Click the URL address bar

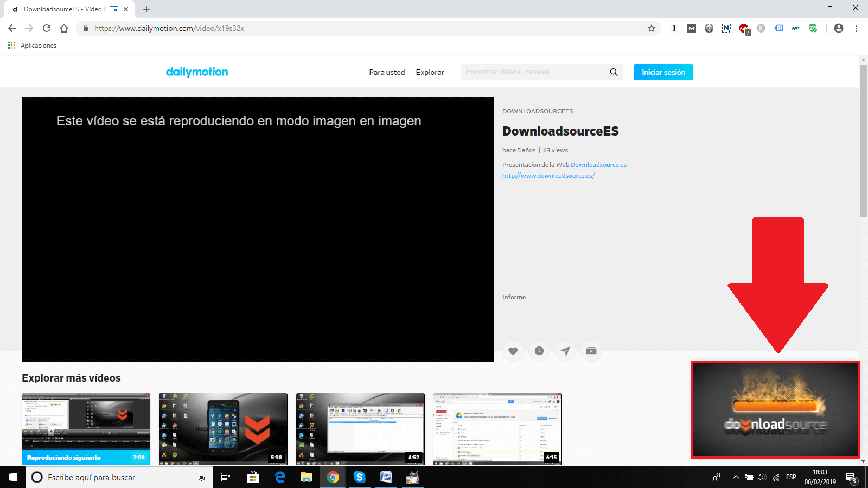pos(369,28)
